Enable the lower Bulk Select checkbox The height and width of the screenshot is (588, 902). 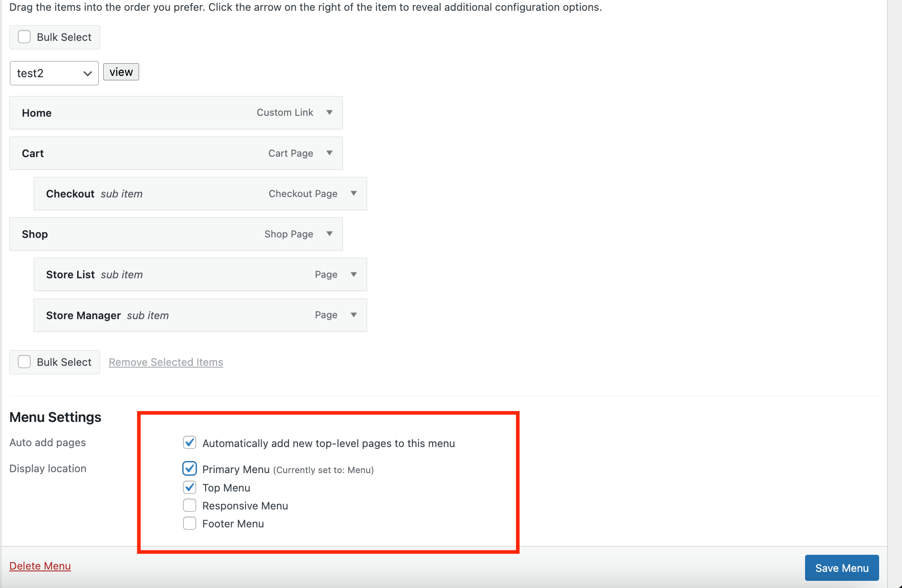pos(24,362)
